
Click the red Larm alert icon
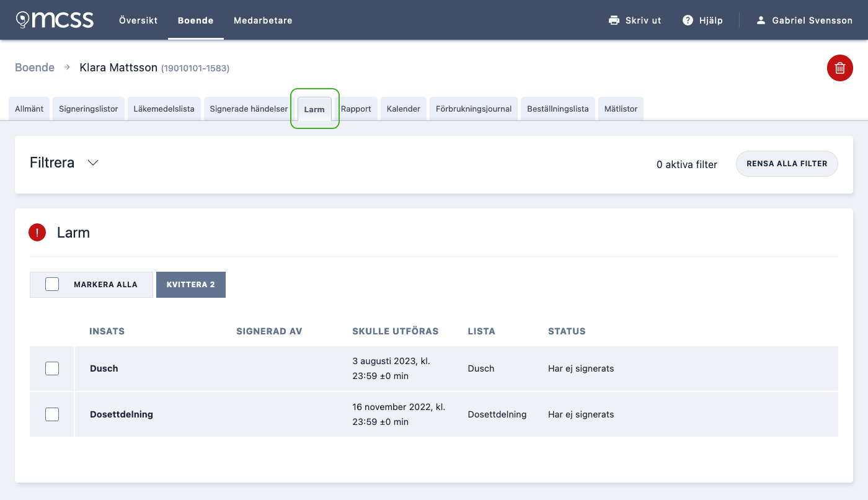(x=37, y=233)
